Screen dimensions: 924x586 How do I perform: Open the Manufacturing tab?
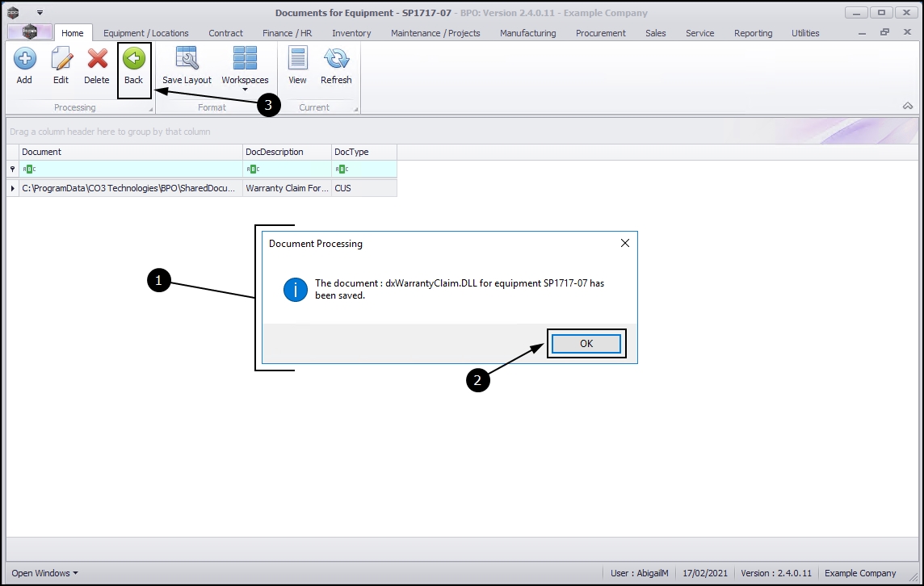528,33
